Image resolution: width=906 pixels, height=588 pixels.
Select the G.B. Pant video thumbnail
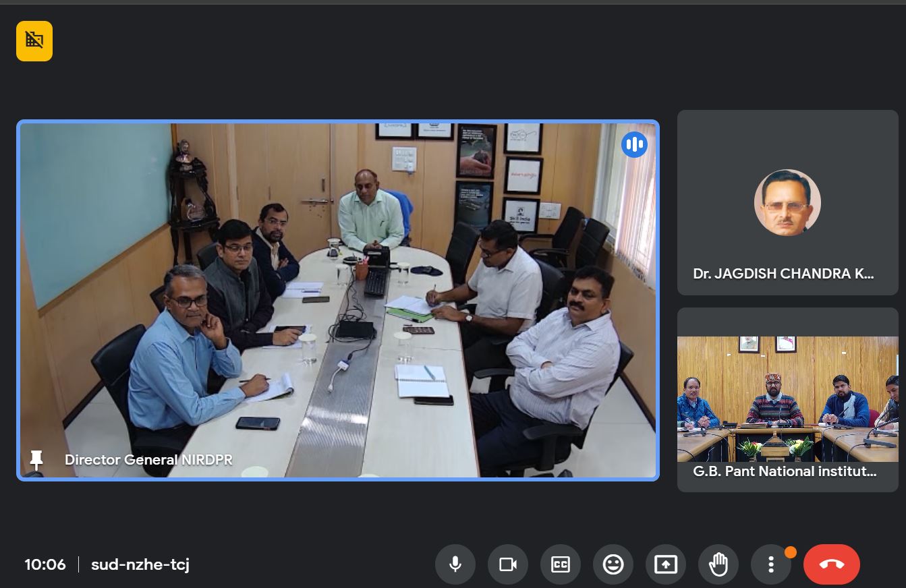pos(787,398)
